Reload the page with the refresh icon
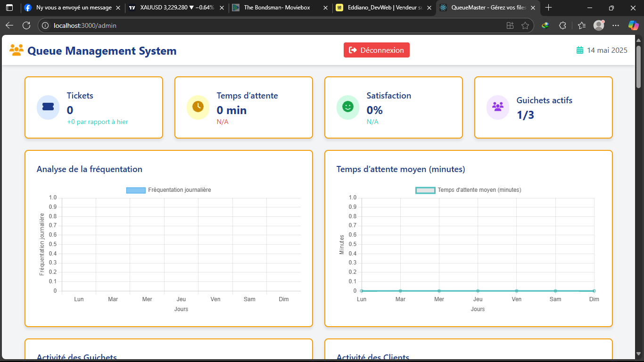The height and width of the screenshot is (362, 644). (x=26, y=25)
